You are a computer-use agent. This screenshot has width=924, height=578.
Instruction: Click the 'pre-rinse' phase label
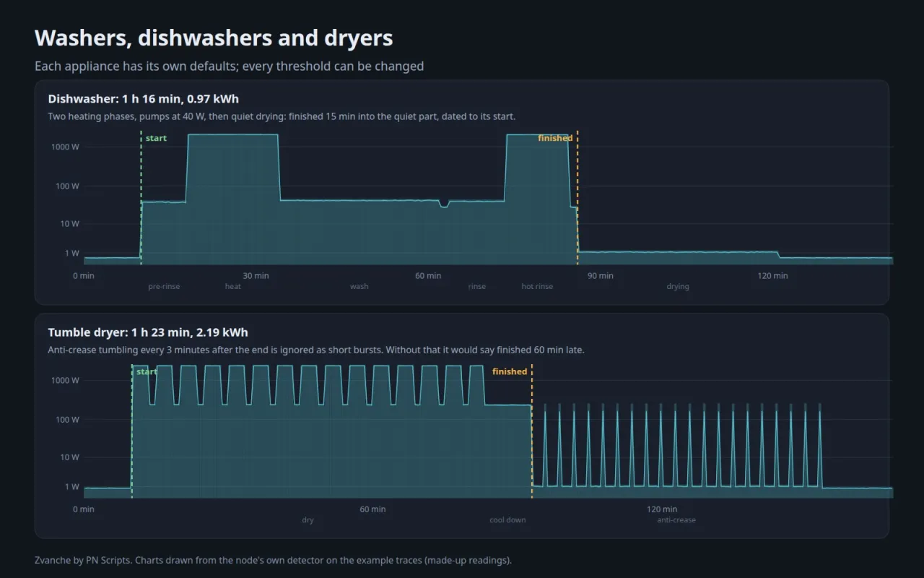coord(164,287)
